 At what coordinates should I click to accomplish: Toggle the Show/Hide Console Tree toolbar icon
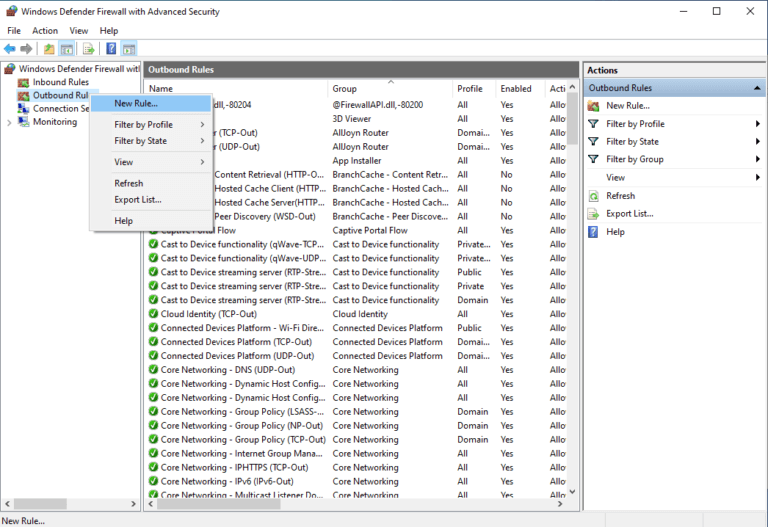coord(67,49)
